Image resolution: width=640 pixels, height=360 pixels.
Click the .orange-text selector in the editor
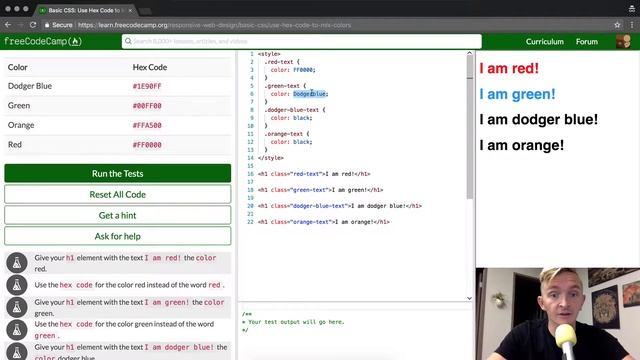(285, 134)
